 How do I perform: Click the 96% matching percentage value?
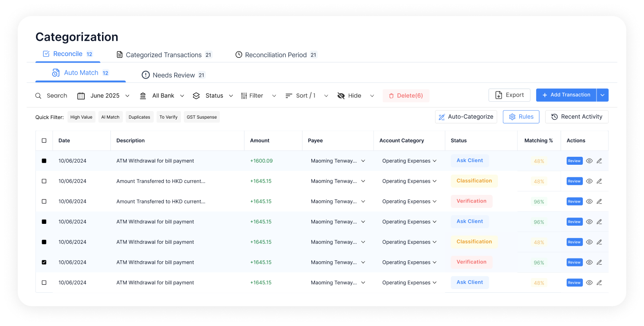tap(538, 201)
